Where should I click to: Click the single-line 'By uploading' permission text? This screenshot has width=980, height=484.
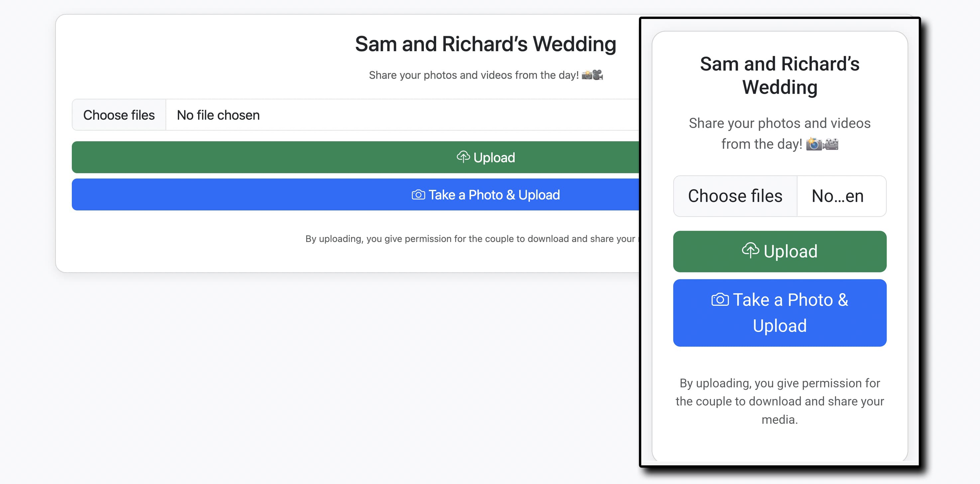(x=470, y=239)
